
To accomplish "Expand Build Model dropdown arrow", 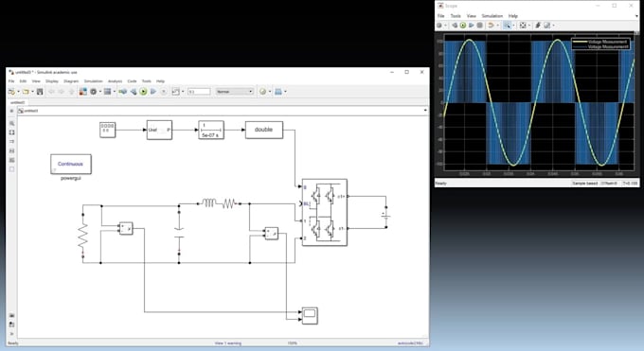I will click(x=285, y=92).
